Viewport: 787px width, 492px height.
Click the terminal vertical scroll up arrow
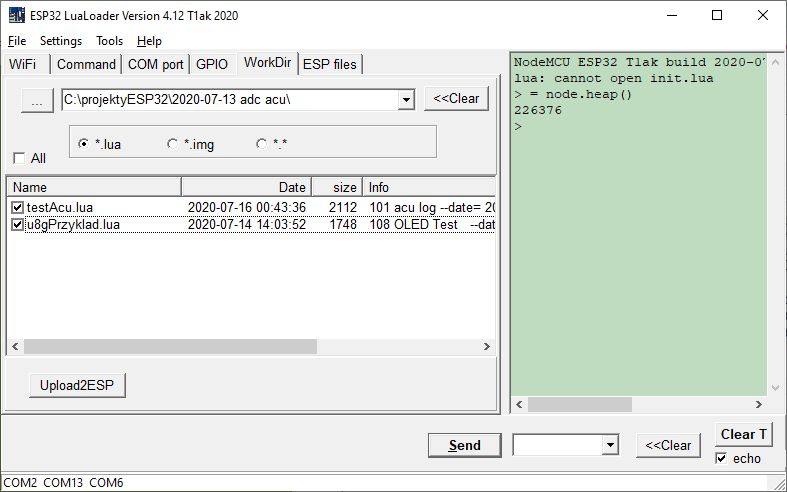775,62
